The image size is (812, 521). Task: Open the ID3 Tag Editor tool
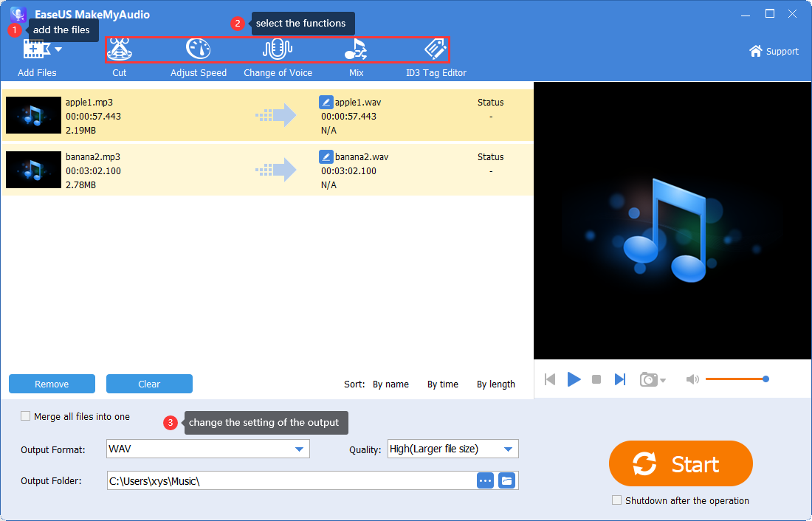[436, 49]
